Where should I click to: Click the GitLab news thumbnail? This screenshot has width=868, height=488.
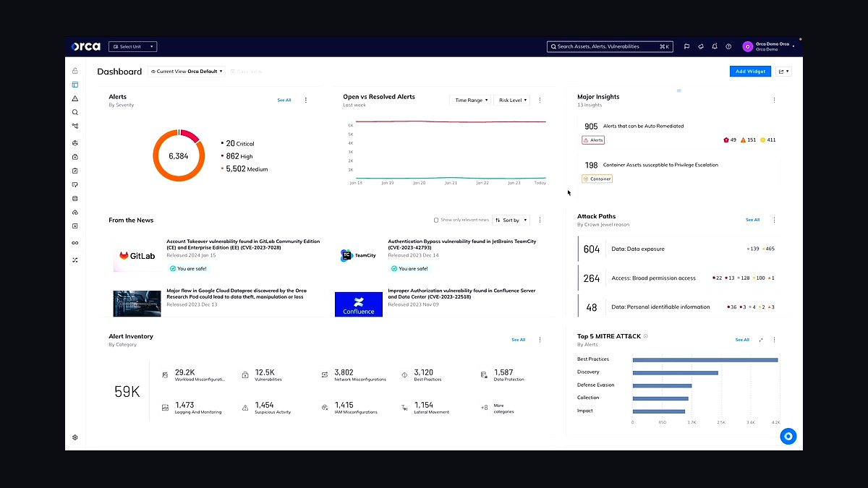pos(137,256)
